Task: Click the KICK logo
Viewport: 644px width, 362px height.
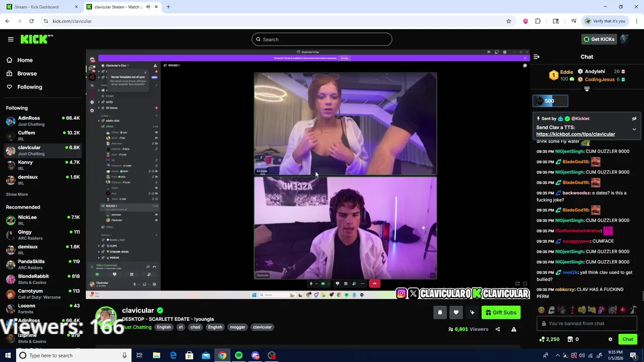Action: (37, 39)
